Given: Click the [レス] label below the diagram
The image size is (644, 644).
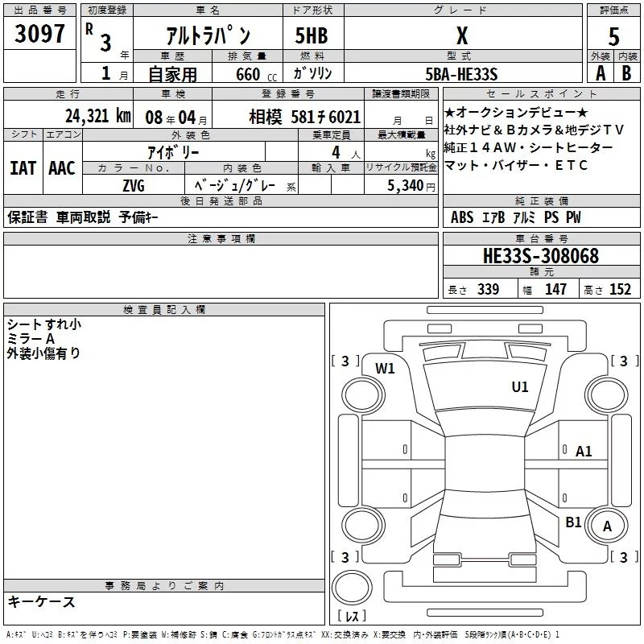Looking at the screenshot, I should [351, 617].
